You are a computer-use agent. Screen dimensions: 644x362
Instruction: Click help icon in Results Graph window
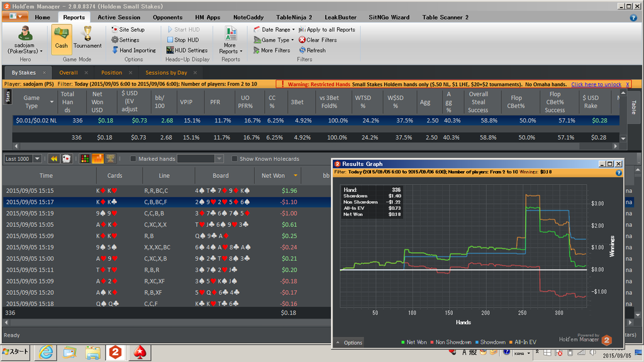(619, 173)
